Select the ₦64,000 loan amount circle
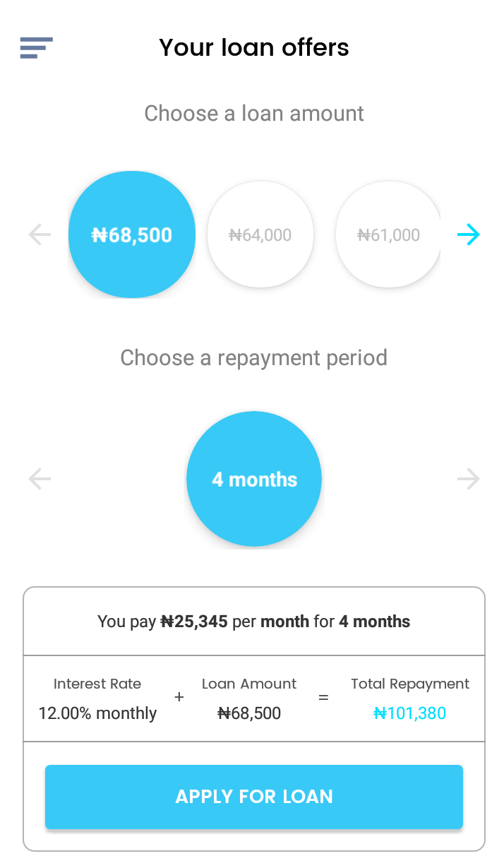Image resolution: width=504 pixels, height=856 pixels. pyautogui.click(x=260, y=234)
